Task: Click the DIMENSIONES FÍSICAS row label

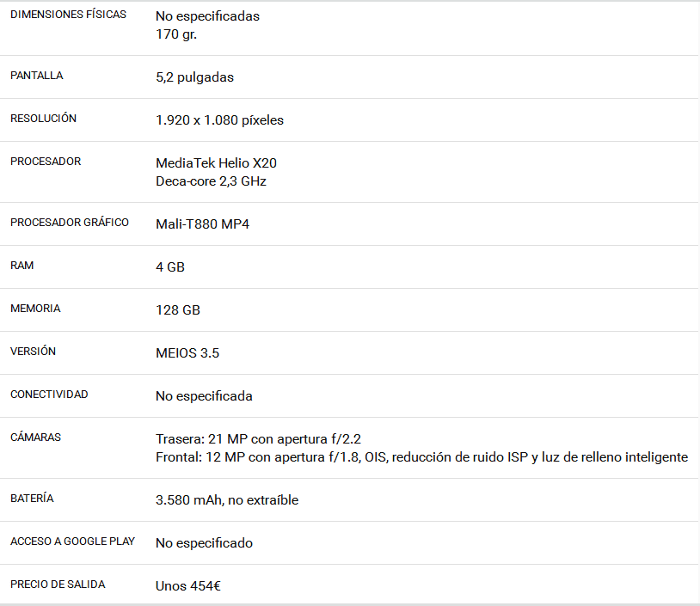Action: point(68,15)
